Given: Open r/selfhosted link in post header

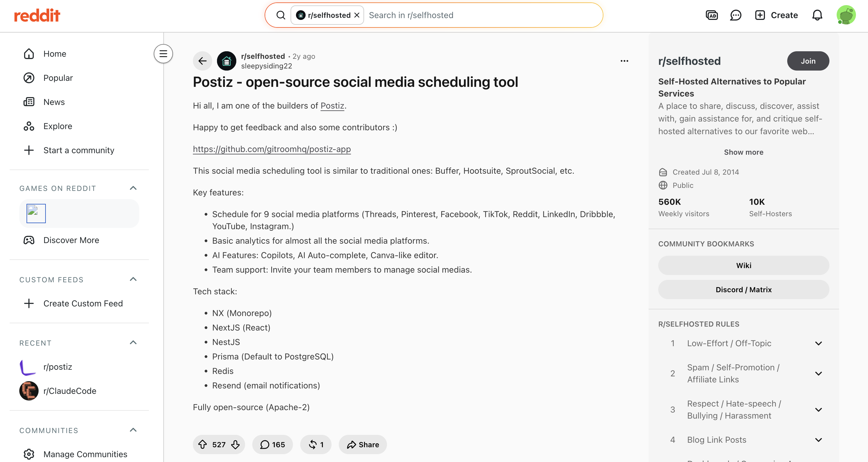Looking at the screenshot, I should [263, 56].
